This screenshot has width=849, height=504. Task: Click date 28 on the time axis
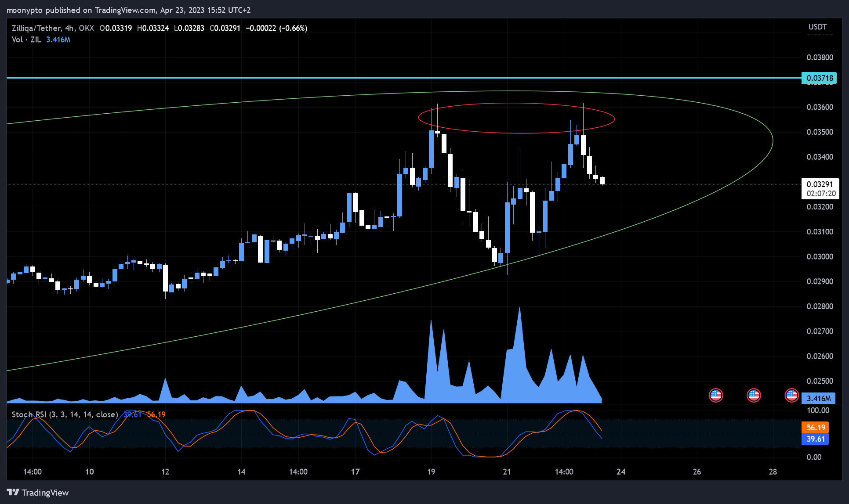(x=773, y=472)
